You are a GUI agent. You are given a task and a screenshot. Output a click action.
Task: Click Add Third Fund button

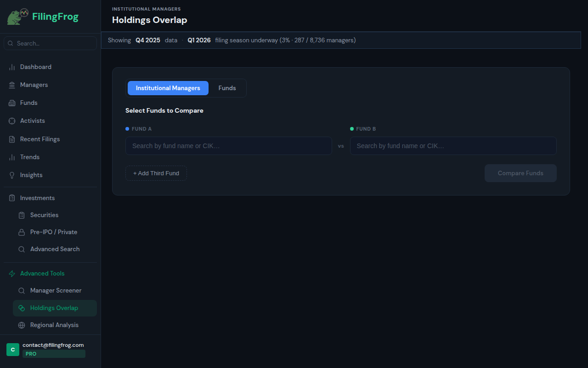pos(156,173)
